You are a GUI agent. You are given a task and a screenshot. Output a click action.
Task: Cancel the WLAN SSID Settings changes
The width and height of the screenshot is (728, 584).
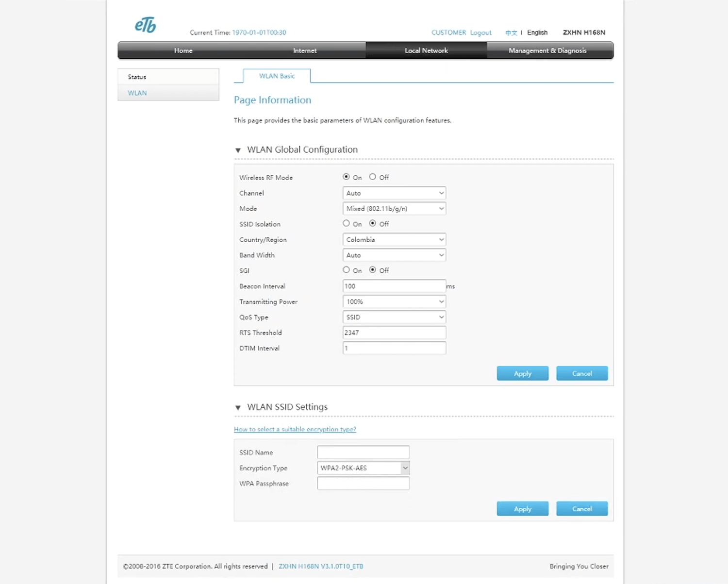(x=581, y=509)
